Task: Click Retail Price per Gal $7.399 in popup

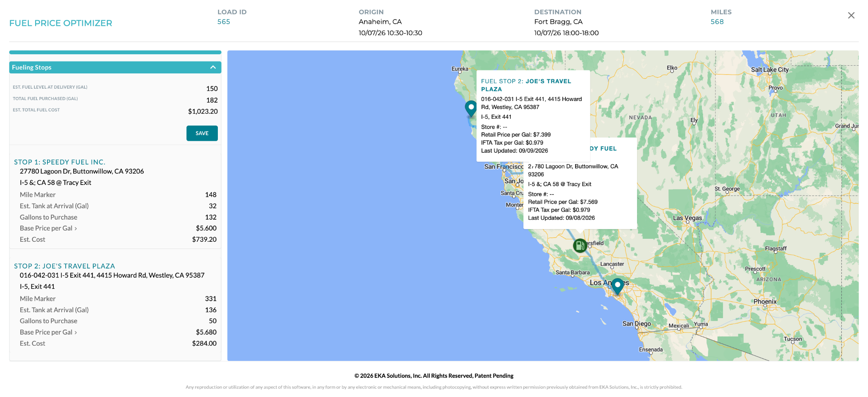Action: (x=516, y=134)
